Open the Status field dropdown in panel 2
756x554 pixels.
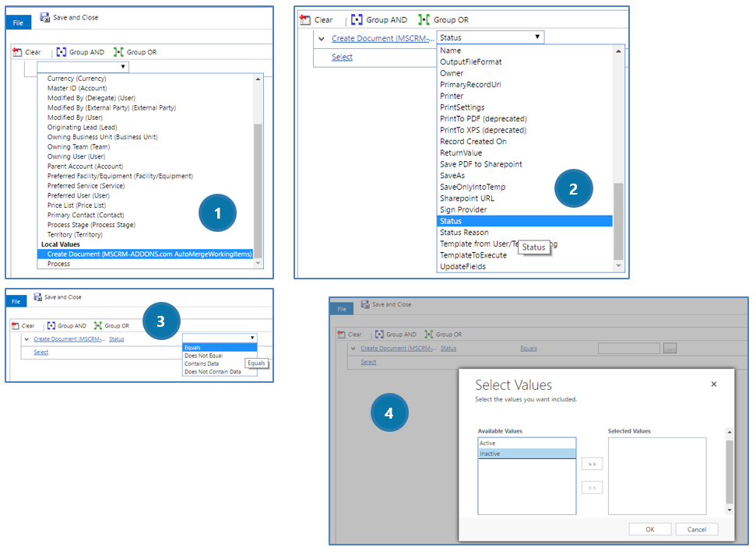(x=491, y=37)
